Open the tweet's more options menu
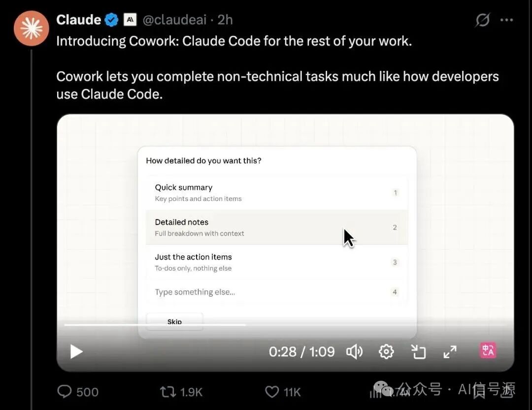This screenshot has height=410, width=532. point(506,19)
